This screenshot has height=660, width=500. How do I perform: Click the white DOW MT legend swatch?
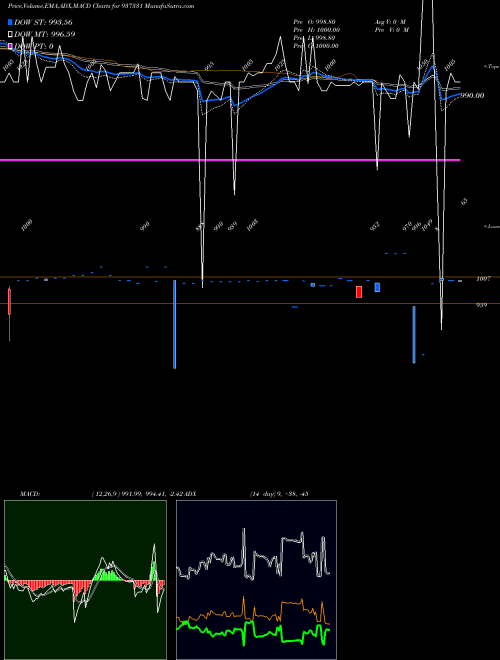pyautogui.click(x=10, y=34)
